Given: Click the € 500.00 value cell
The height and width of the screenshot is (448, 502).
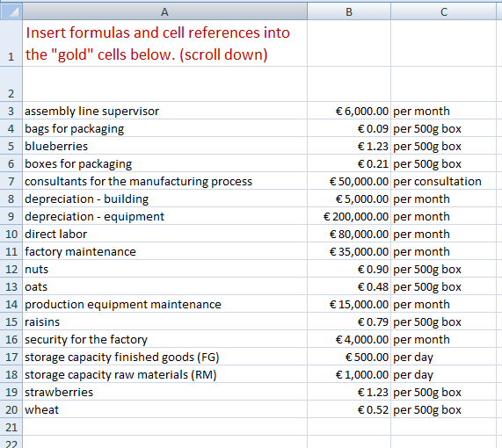Looking at the screenshot, I should (349, 357).
